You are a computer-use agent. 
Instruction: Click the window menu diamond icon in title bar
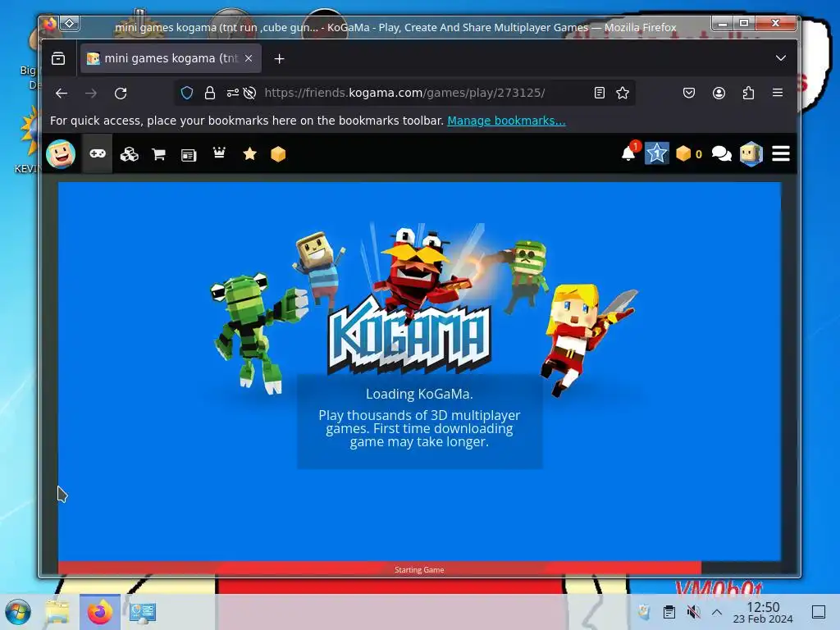point(70,24)
